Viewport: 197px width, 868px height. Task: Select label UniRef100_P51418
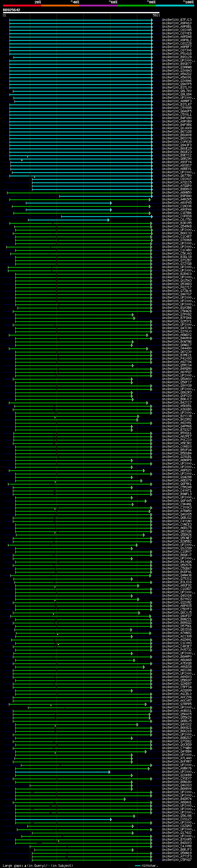click(x=177, y=54)
